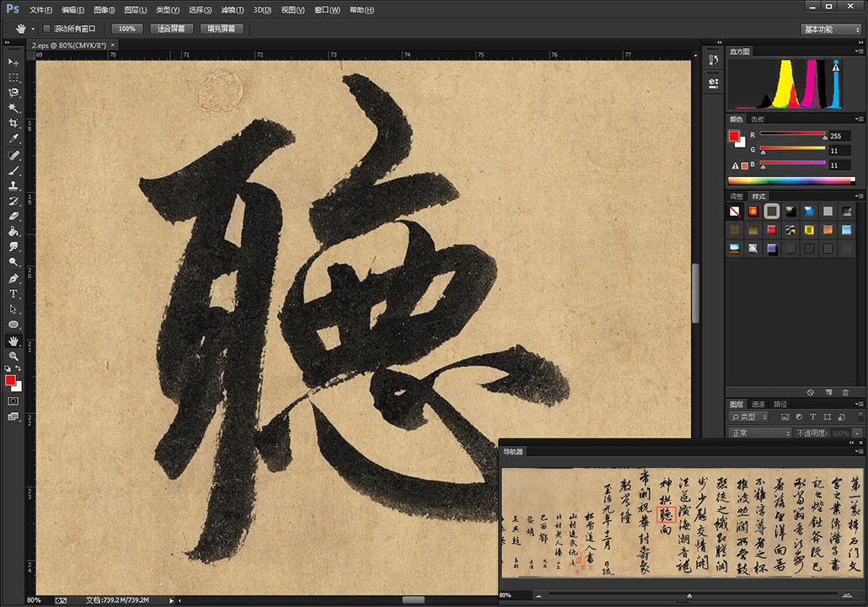Viewport: 868px width, 607px height.
Task: Open the layer filter 类型 dropdown
Action: tap(749, 417)
